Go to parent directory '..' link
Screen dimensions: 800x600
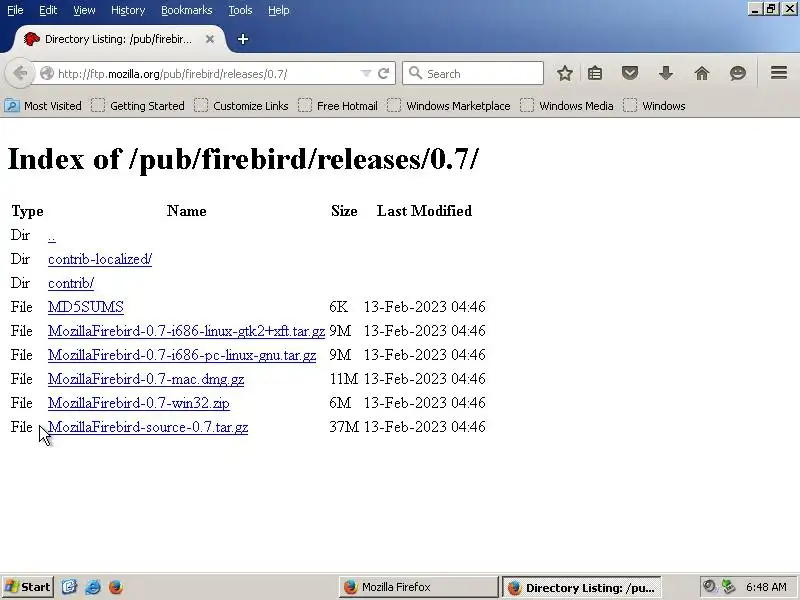52,235
